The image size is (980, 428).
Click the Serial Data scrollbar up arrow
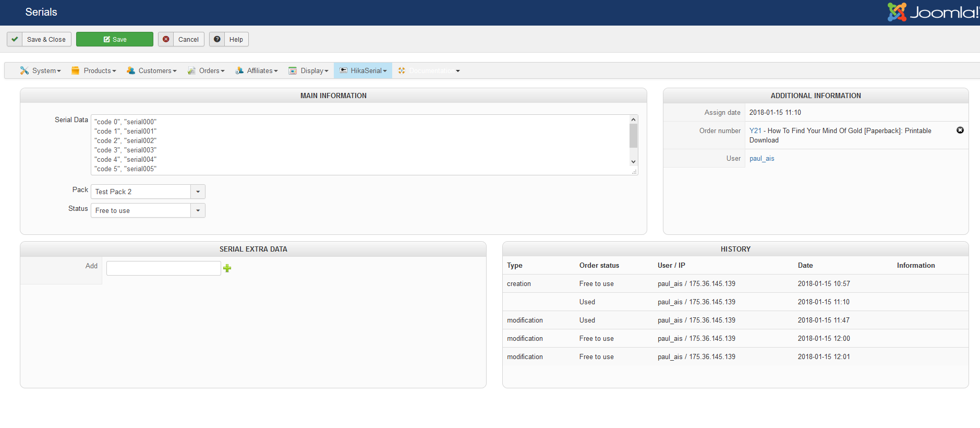[x=634, y=120]
